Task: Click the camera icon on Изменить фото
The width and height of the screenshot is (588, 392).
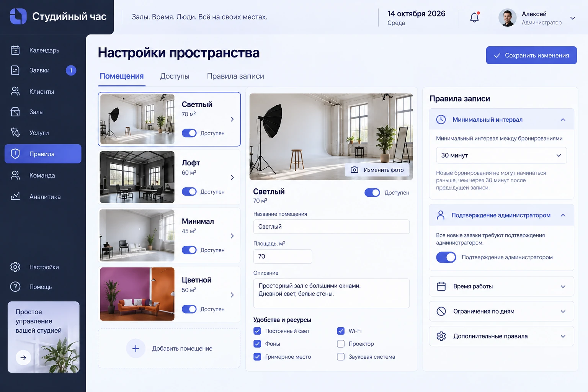Action: tap(354, 170)
